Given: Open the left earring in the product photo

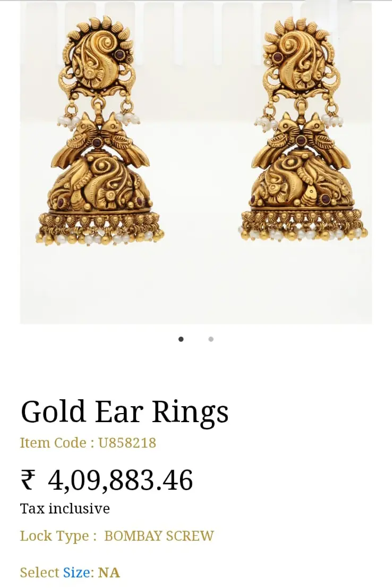Looking at the screenshot, I should [x=100, y=131].
